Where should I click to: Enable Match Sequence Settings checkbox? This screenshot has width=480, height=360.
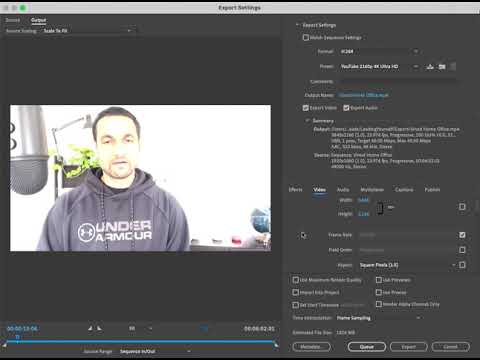point(306,37)
